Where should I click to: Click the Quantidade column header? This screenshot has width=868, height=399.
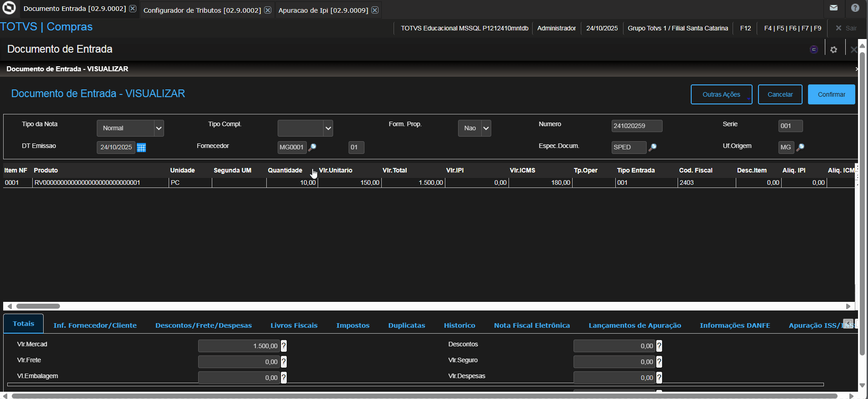point(285,170)
